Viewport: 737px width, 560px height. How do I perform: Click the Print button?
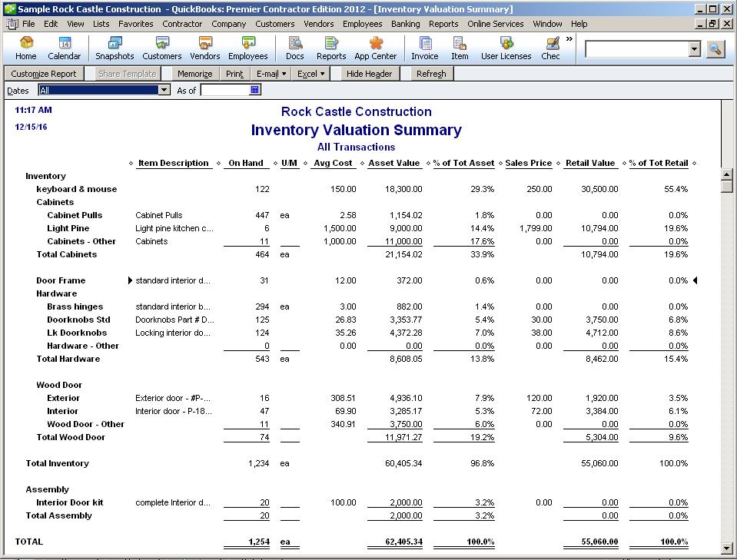[234, 74]
